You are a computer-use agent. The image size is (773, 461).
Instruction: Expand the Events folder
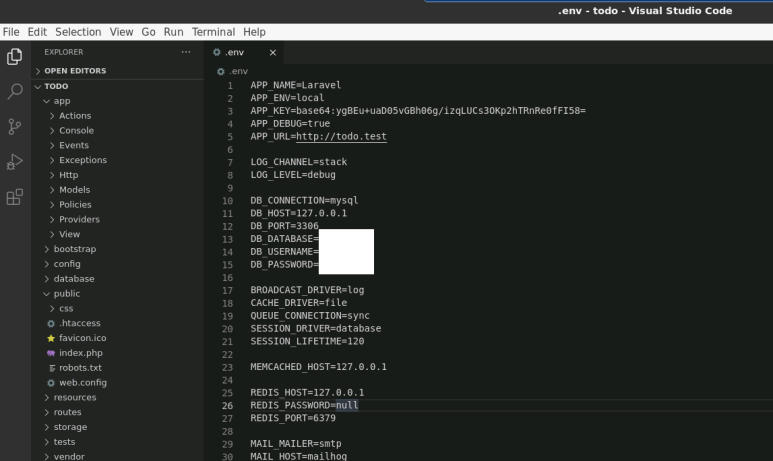pos(117,145)
